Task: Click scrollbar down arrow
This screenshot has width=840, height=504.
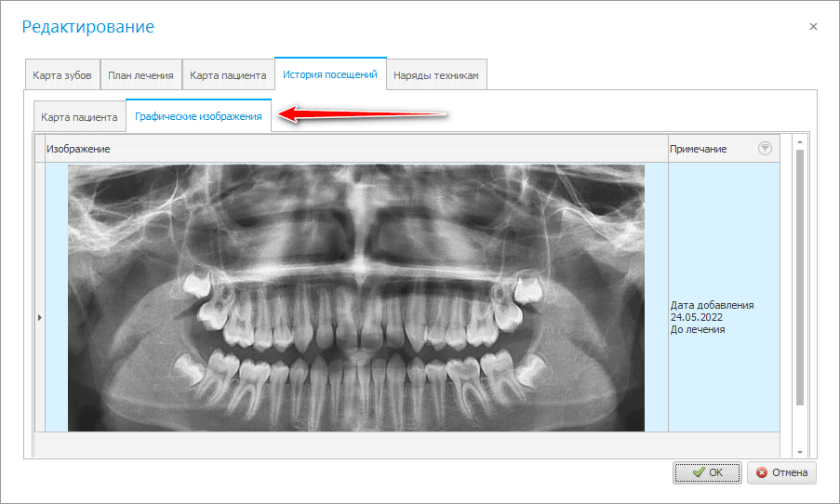Action: click(x=800, y=452)
